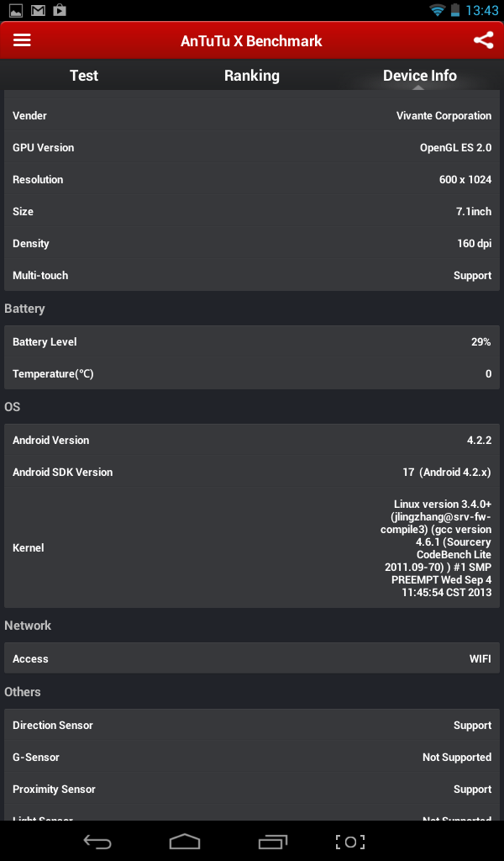Select the Network Access WIFI row
Screen dimensions: 504x861
(x=252, y=658)
